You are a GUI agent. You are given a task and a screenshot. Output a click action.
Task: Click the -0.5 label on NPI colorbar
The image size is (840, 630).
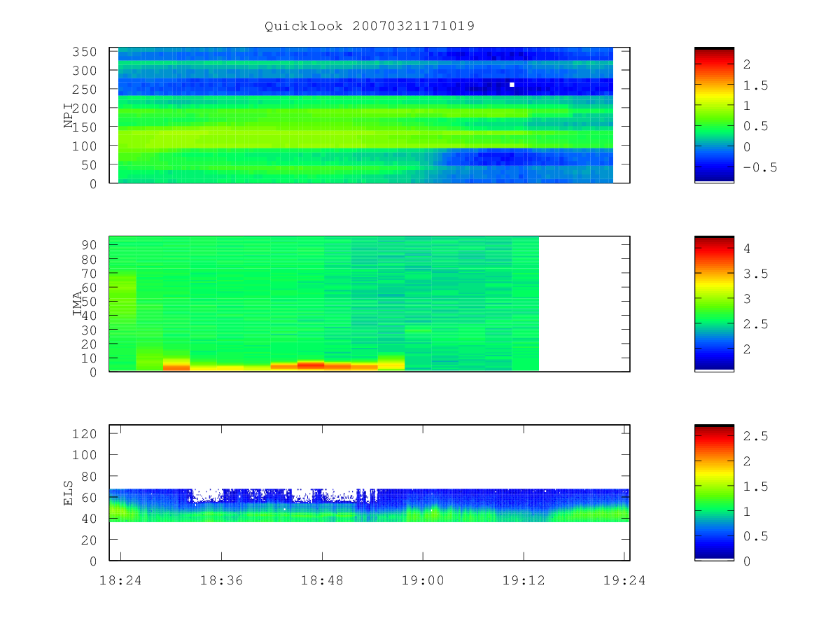pyautogui.click(x=759, y=167)
